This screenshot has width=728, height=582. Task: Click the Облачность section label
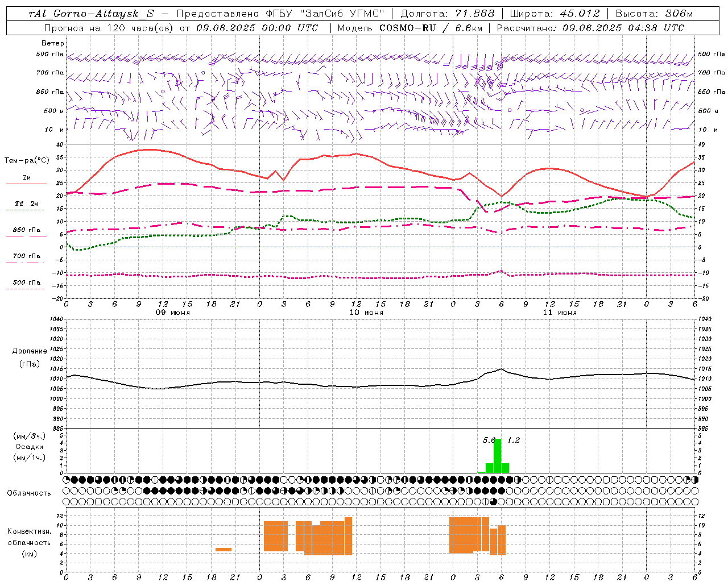click(x=29, y=493)
